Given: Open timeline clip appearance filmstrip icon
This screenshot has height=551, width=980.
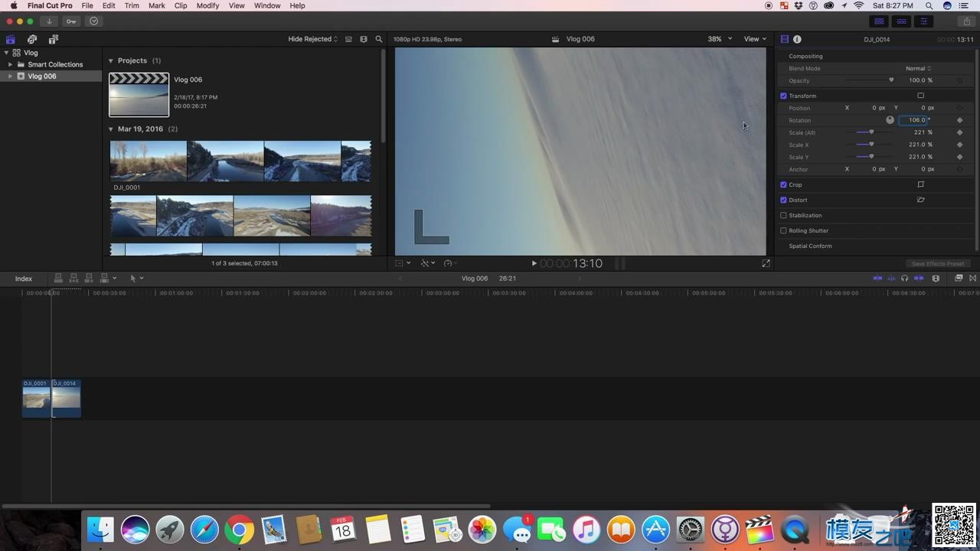Looking at the screenshot, I should pyautogui.click(x=936, y=279).
